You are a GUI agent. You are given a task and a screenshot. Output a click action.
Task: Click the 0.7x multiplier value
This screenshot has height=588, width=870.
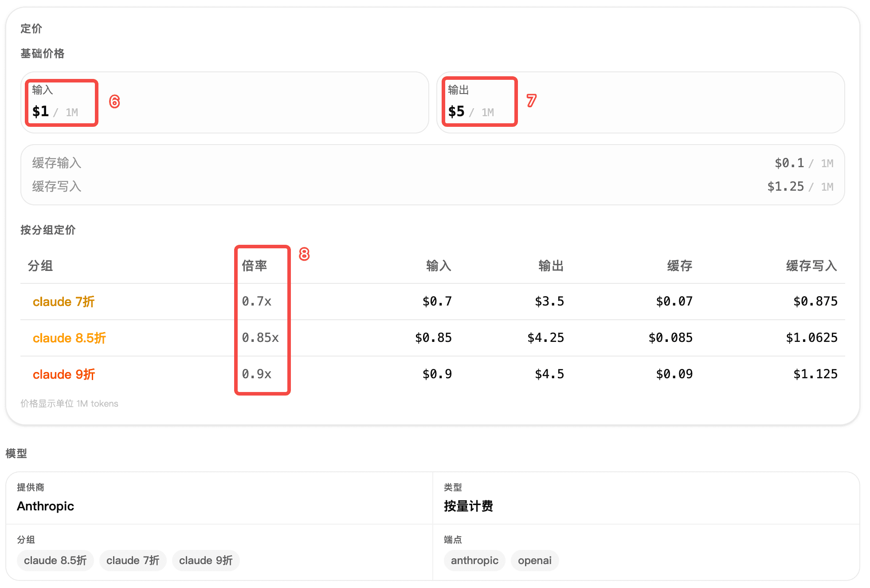click(x=257, y=302)
